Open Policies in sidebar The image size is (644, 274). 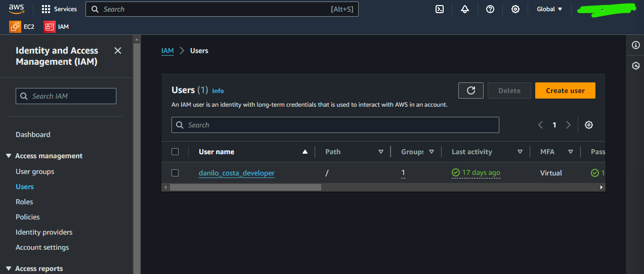28,217
